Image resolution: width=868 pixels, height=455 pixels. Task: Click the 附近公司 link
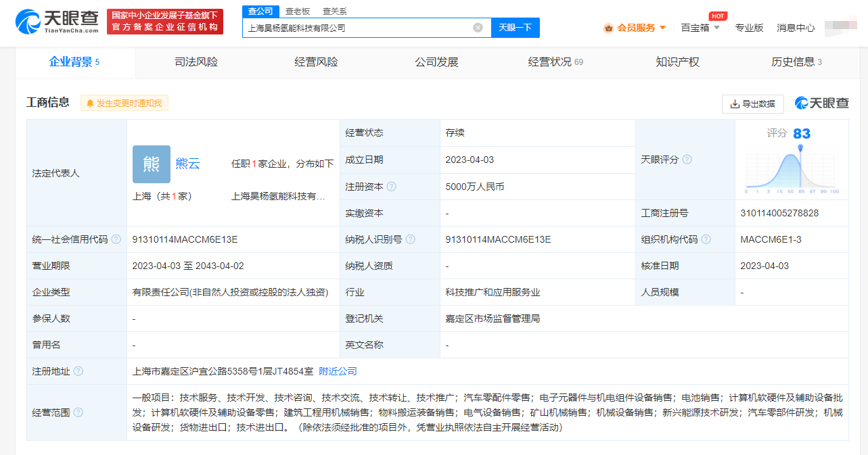338,371
